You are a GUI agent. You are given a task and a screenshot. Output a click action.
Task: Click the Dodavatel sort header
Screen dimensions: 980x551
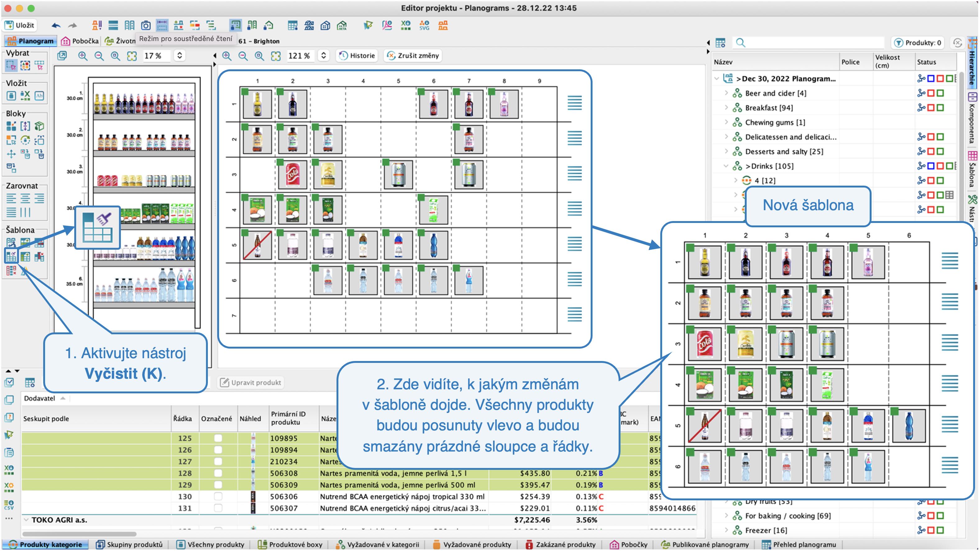coord(44,398)
